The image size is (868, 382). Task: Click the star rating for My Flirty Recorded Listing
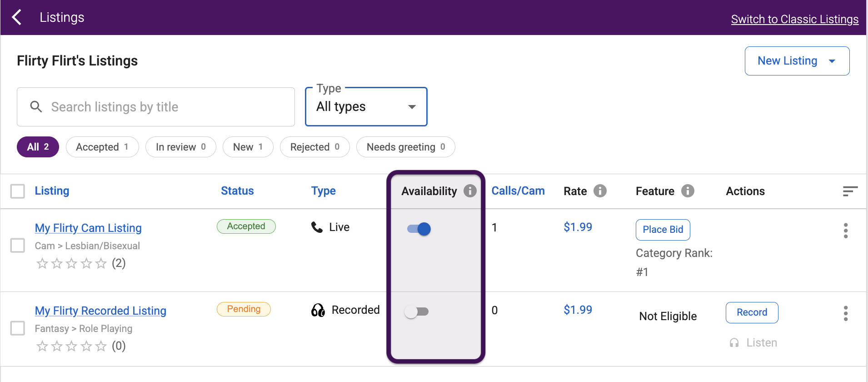point(71,346)
